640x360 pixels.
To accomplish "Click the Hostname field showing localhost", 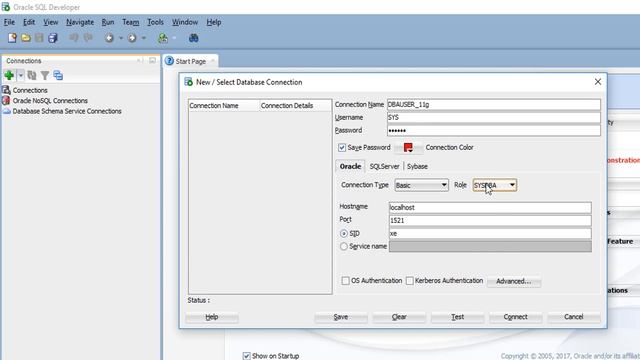I will pos(490,207).
